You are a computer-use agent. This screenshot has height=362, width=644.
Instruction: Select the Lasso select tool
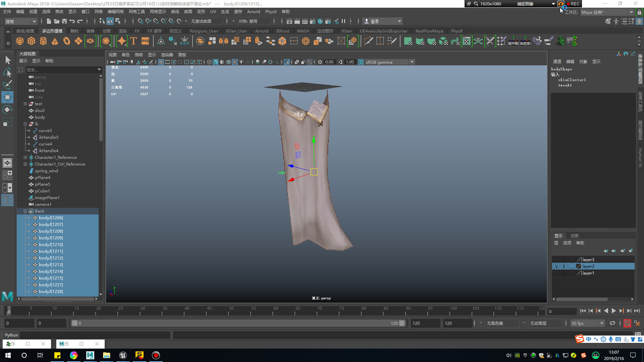tap(8, 72)
